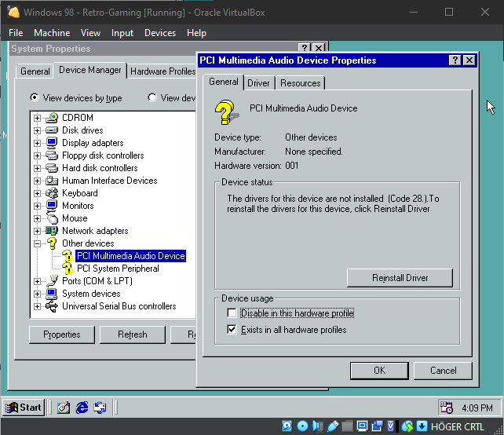Screen dimensions: 504x435
Task: Open the VirtualBox Help menu
Action: tap(196, 33)
